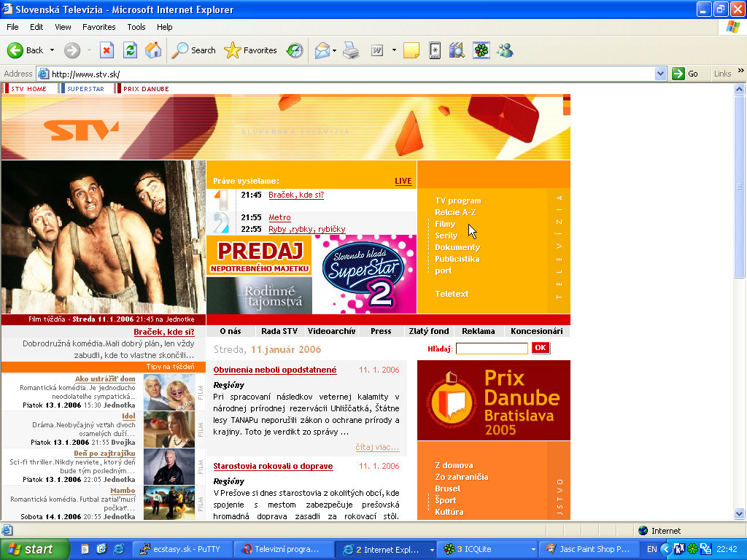
Task: Open the History clock icon
Action: tap(295, 50)
